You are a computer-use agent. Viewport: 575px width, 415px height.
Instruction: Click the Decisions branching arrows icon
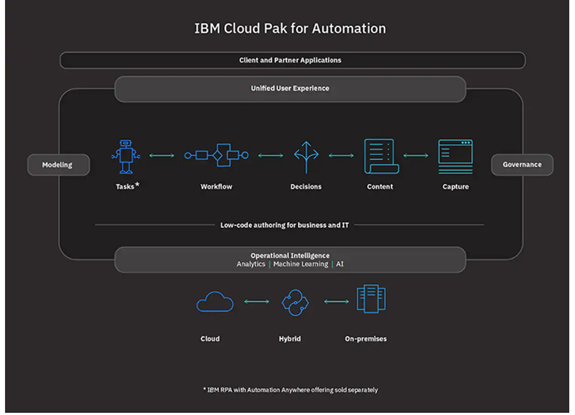click(x=306, y=157)
